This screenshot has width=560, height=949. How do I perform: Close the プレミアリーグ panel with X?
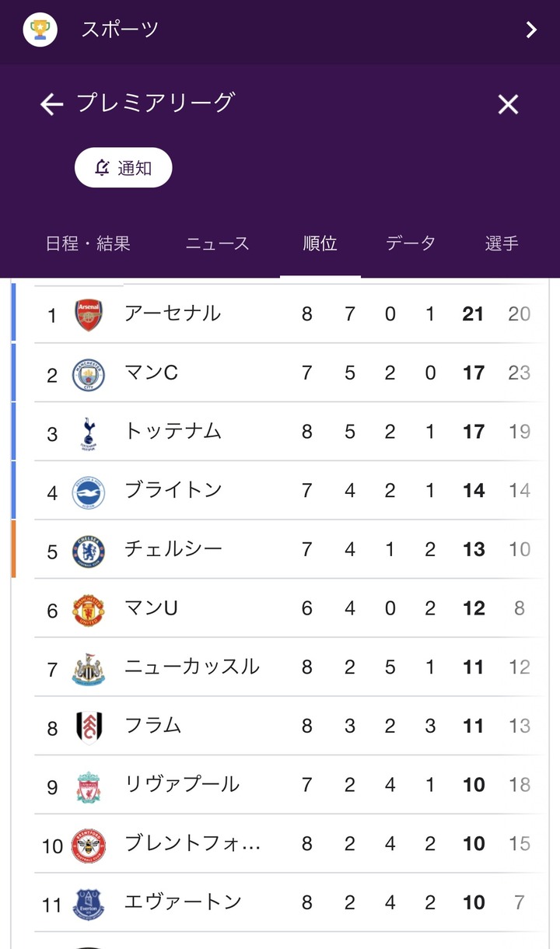pyautogui.click(x=508, y=104)
